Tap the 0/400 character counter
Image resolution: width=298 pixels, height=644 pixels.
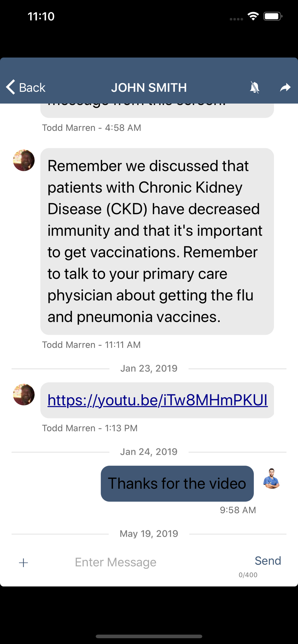click(x=248, y=575)
